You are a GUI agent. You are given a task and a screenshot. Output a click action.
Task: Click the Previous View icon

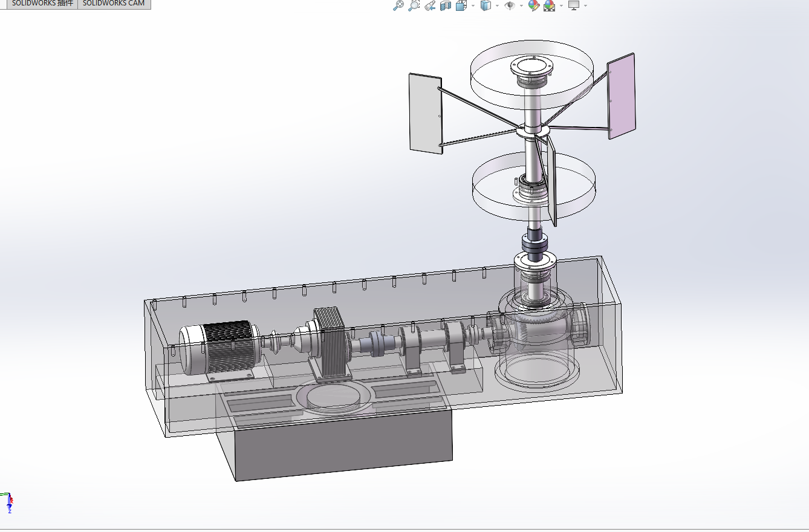coord(430,5)
